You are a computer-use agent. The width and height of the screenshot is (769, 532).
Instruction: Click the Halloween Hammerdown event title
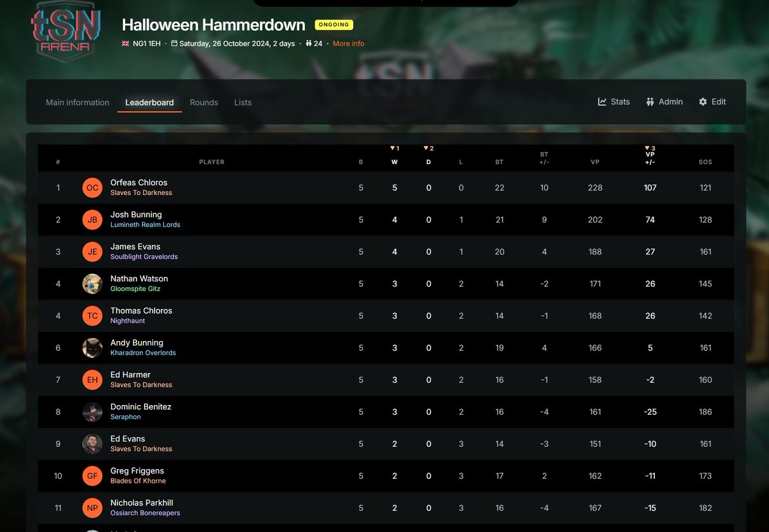[213, 25]
